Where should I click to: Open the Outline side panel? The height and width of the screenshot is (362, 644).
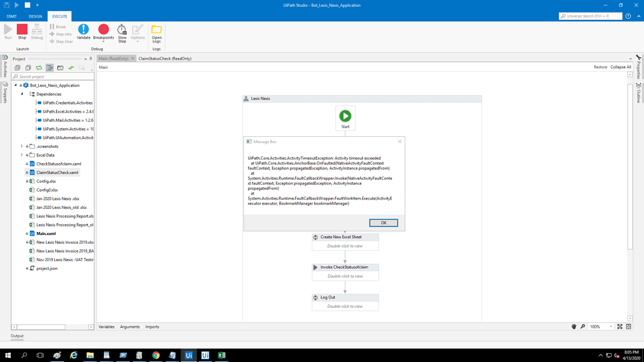click(638, 93)
